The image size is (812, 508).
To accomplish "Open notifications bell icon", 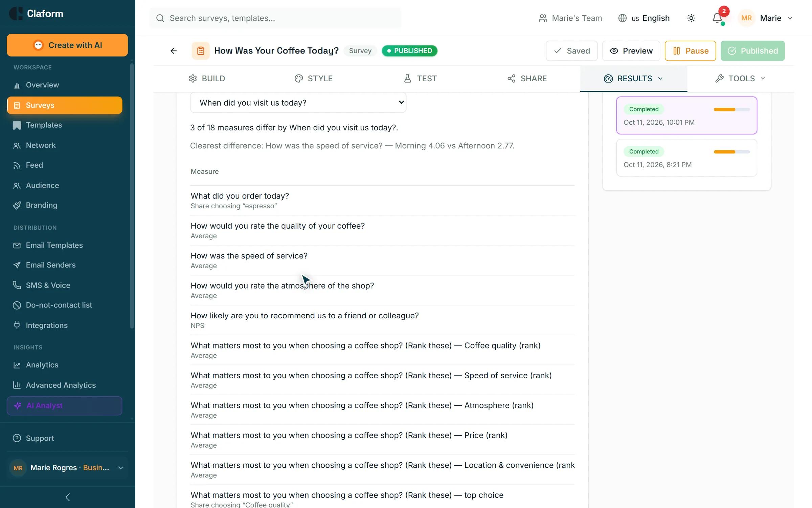I will (x=717, y=18).
